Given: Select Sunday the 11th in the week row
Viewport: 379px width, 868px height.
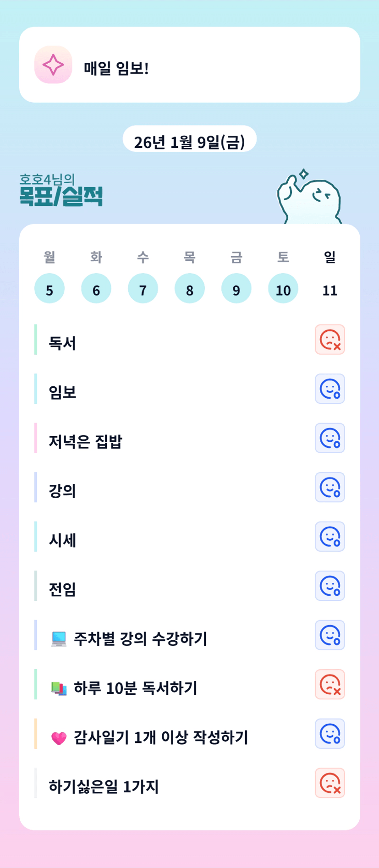Looking at the screenshot, I should (x=330, y=289).
